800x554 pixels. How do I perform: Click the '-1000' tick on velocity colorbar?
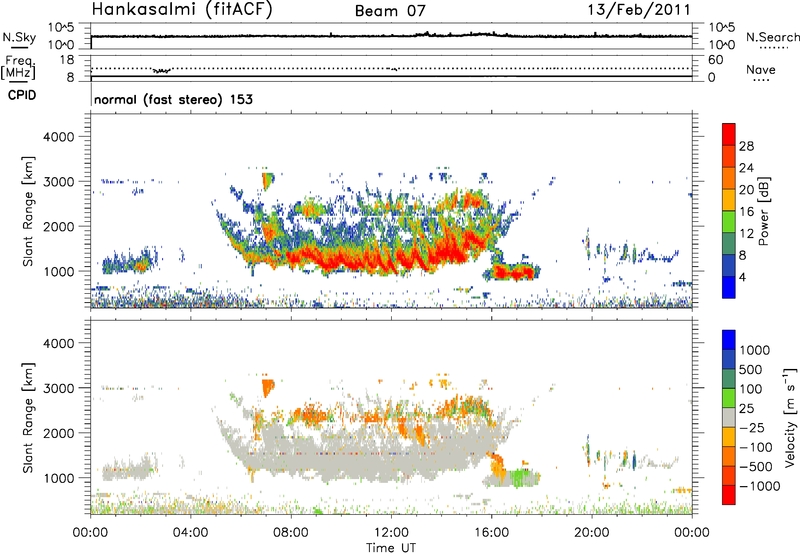point(759,486)
